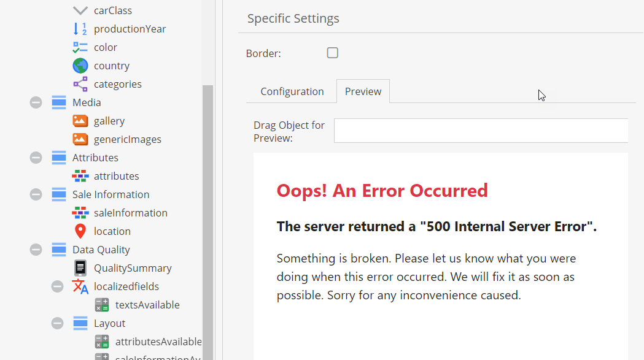This screenshot has height=360, width=644.
Task: Select the localizedfields node label
Action: coord(126,286)
